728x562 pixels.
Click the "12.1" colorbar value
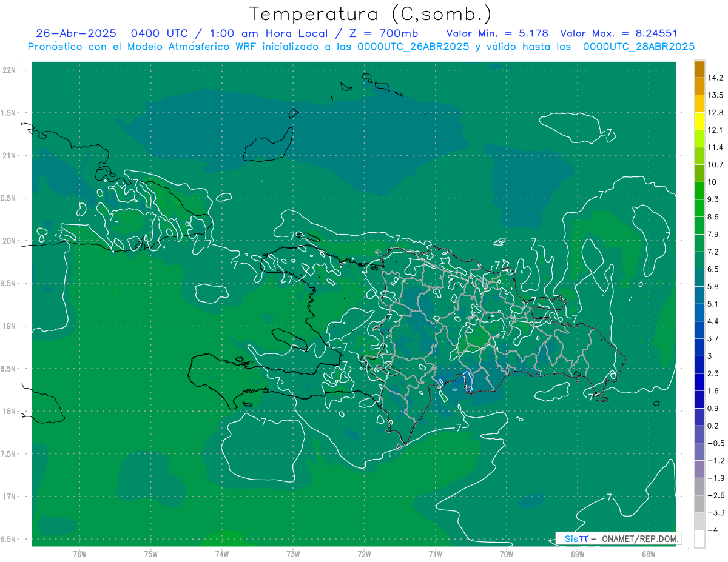[715, 130]
